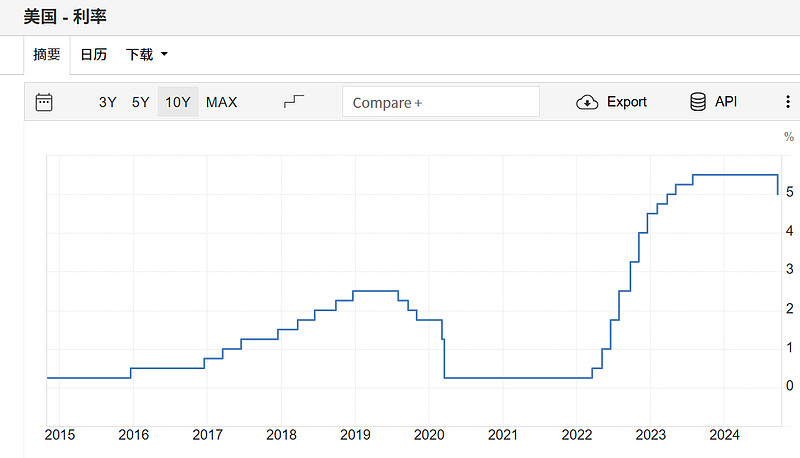Viewport: 800px width, 458px height.
Task: Click the 2015 x-axis label
Action: 60,435
